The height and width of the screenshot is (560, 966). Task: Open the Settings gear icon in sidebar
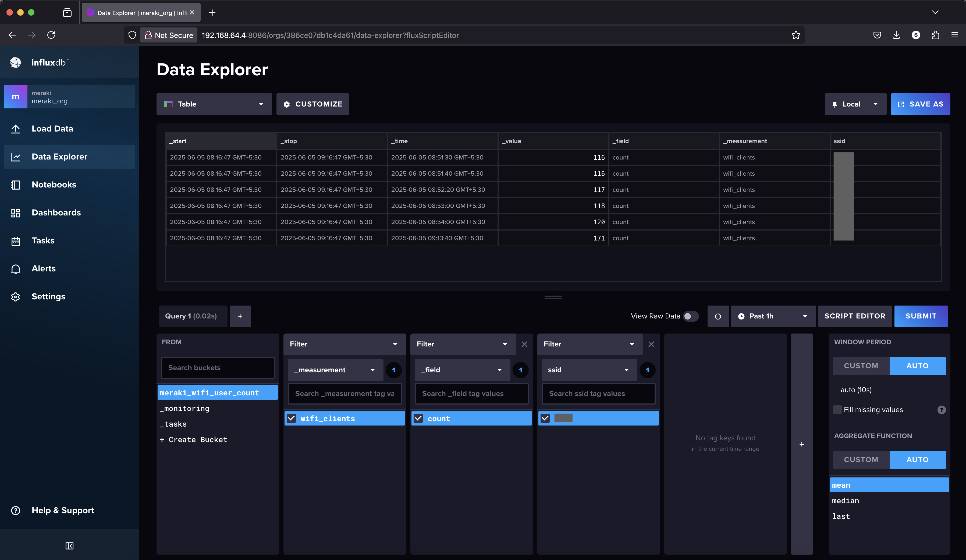pos(16,297)
